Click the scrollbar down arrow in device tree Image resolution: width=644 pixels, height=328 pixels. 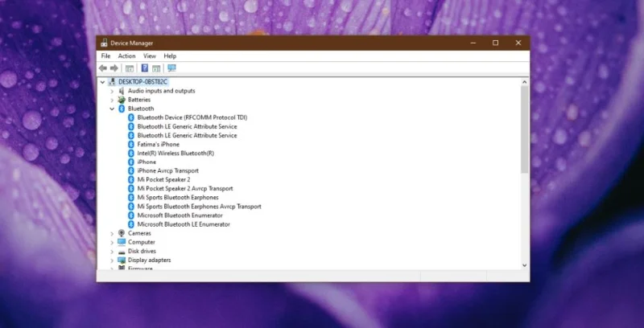[x=525, y=265]
